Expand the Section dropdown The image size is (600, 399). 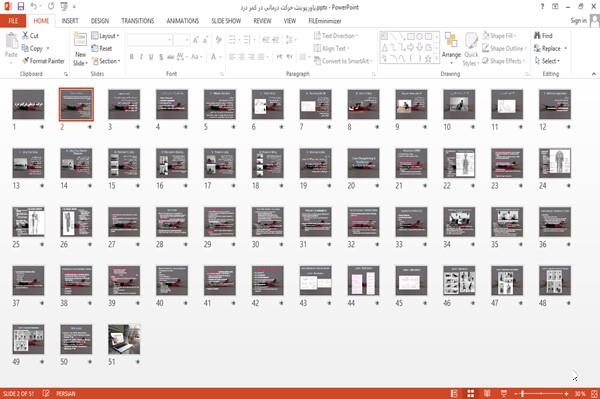tap(106, 61)
